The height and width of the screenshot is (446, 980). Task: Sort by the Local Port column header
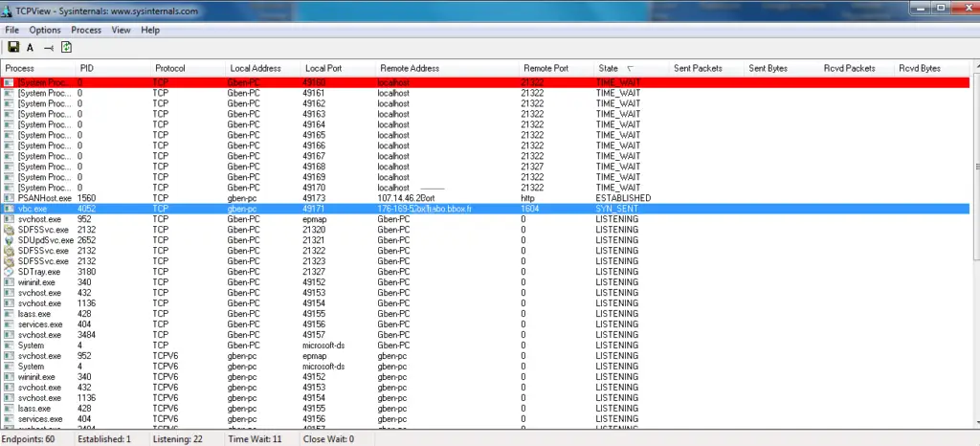[338, 68]
